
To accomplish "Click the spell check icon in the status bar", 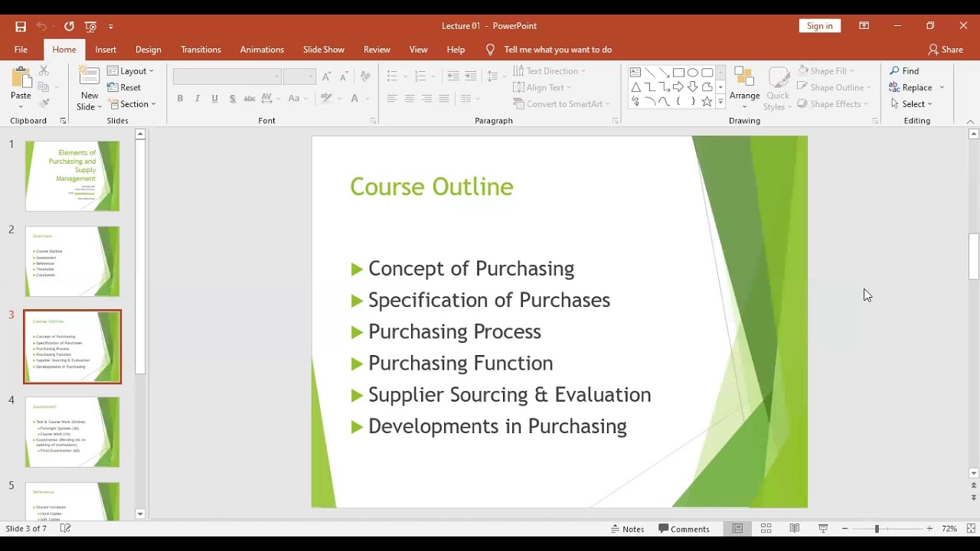I will (66, 529).
